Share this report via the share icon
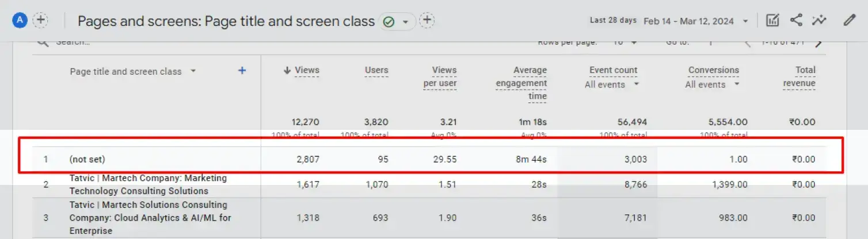868x239 pixels. pyautogui.click(x=796, y=21)
